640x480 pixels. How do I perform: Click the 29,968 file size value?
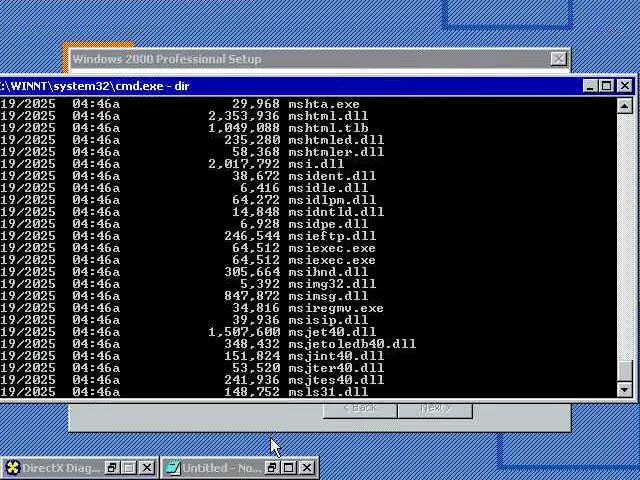coord(256,104)
